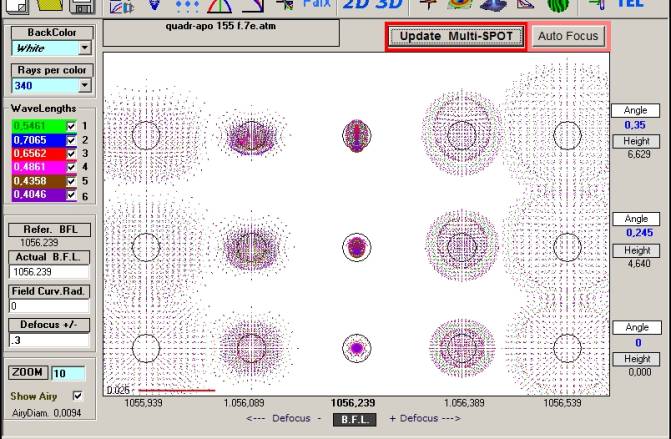Click the Refer. BFL button

point(50,230)
